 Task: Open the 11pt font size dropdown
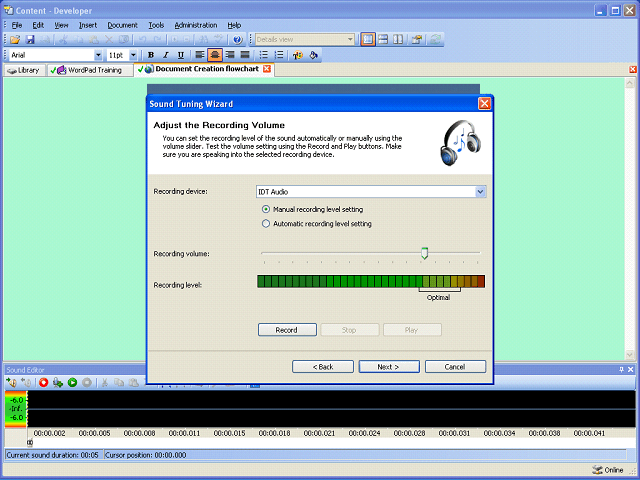pos(133,55)
